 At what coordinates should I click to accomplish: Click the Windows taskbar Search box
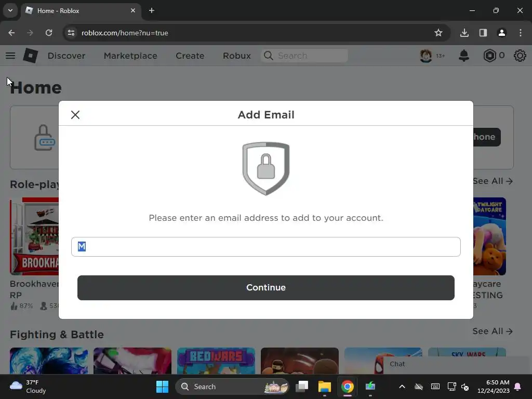(x=232, y=387)
